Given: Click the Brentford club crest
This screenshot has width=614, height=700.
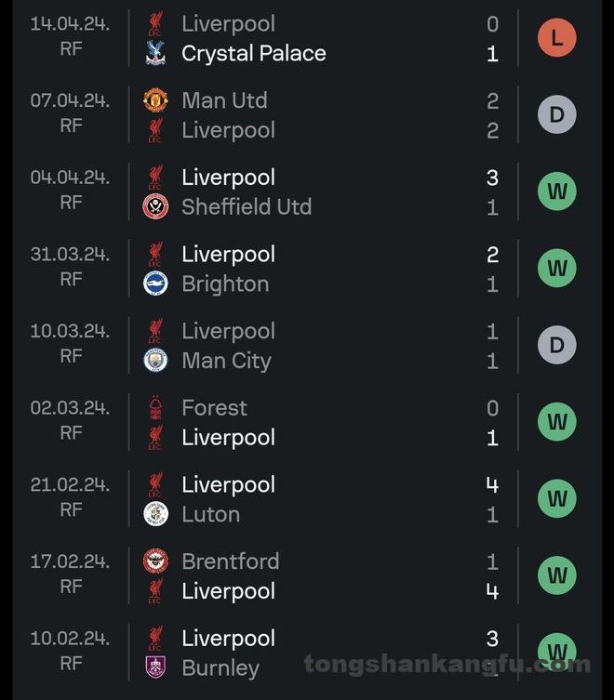Looking at the screenshot, I should [x=155, y=561].
